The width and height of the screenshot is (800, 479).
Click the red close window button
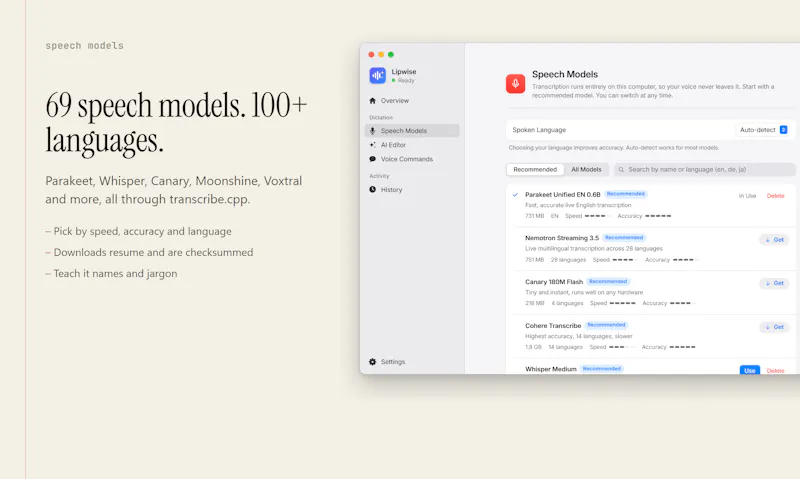point(371,55)
